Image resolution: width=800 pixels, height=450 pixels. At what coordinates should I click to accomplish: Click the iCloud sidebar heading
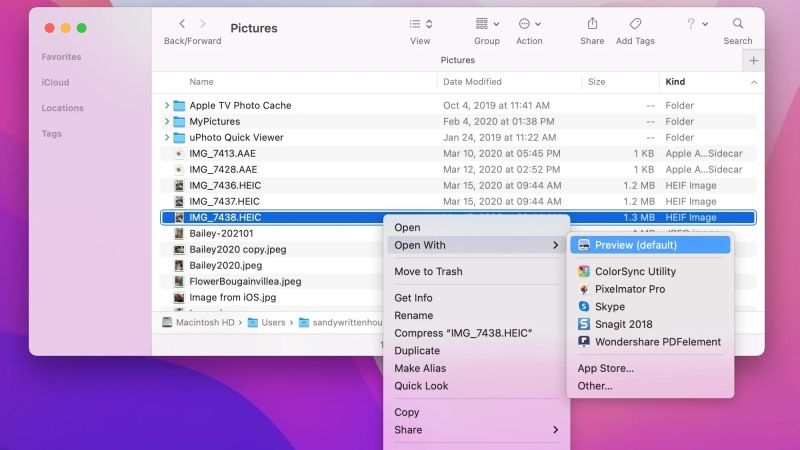(x=55, y=82)
